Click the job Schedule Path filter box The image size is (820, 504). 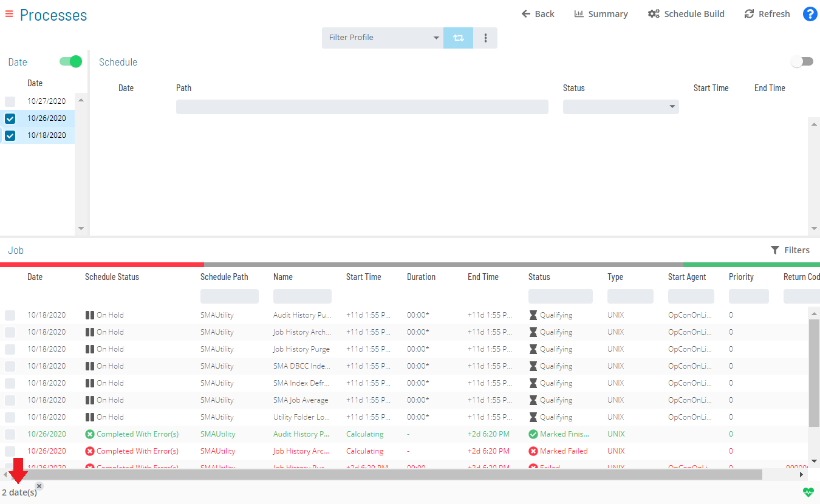tap(230, 296)
